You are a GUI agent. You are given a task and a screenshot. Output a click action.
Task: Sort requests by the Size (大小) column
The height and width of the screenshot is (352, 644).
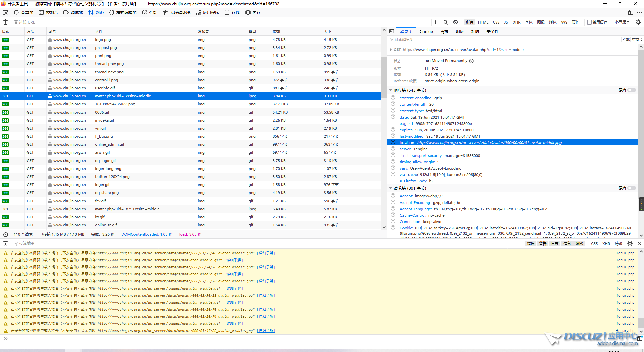351,32
